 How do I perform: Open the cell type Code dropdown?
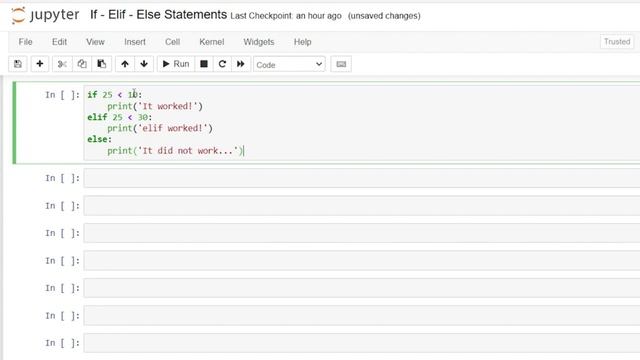point(289,64)
